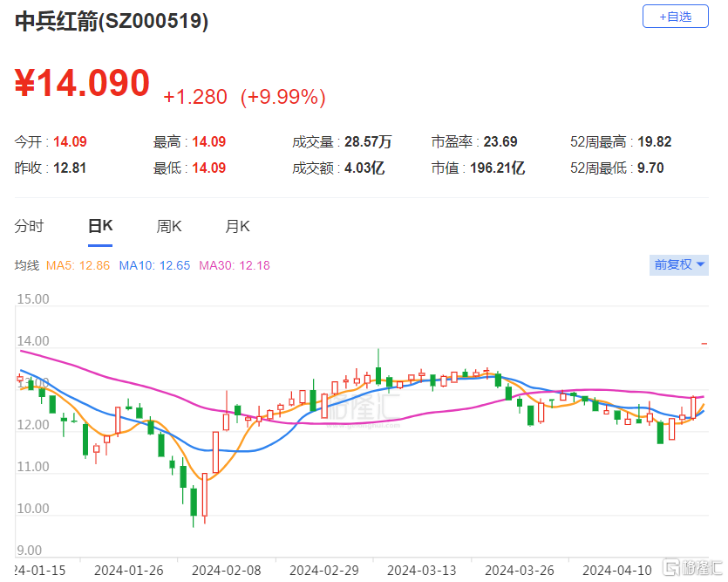
Task: Switch to the 分时 intraday tab
Action: (x=29, y=226)
